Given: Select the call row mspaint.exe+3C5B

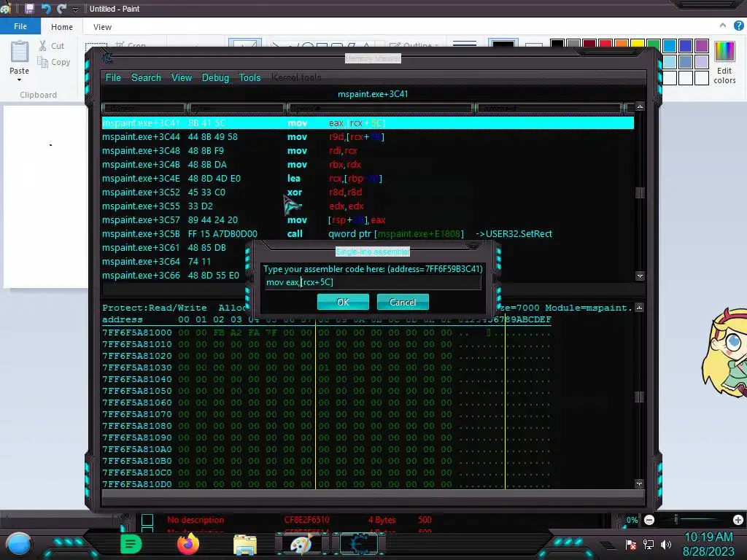Looking at the screenshot, I should point(368,234).
